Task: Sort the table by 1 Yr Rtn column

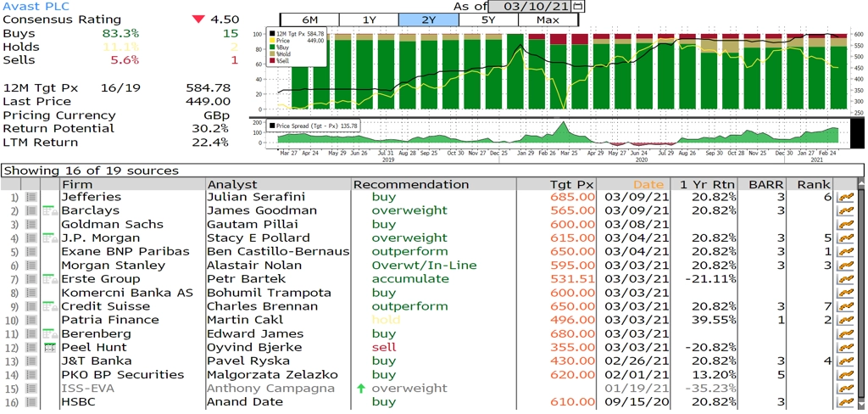Action: [705, 184]
